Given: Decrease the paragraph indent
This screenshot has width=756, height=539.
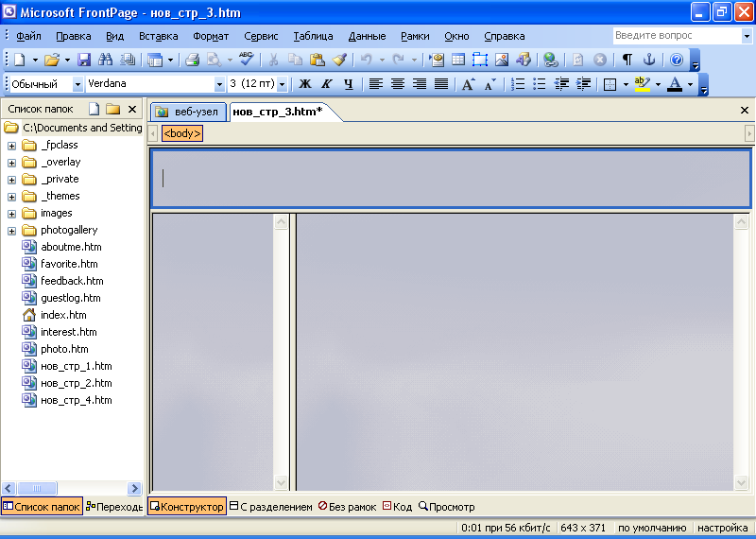Looking at the screenshot, I should [x=561, y=84].
